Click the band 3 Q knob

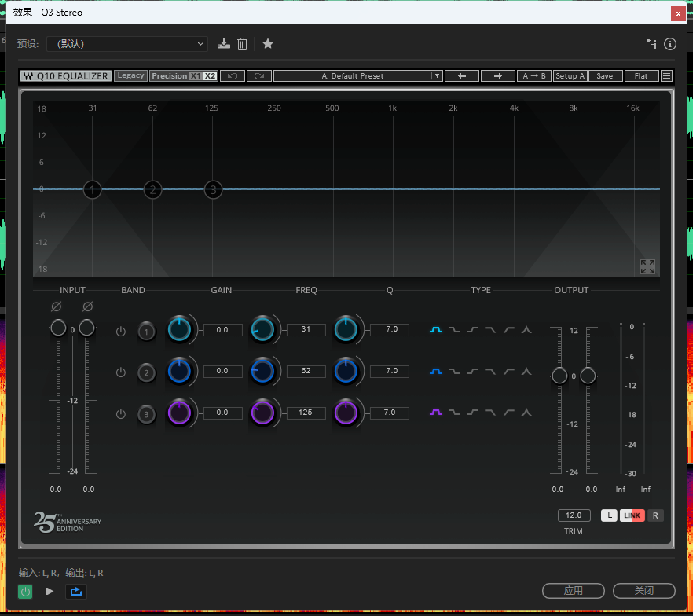tap(346, 412)
